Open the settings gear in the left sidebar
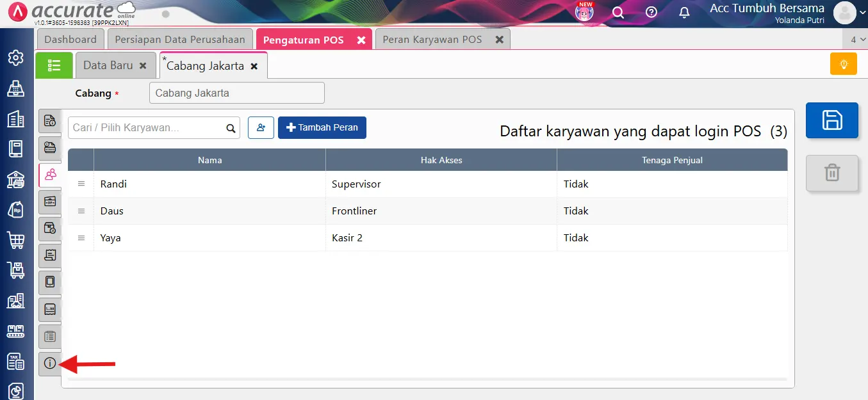The height and width of the screenshot is (400, 868). point(15,58)
